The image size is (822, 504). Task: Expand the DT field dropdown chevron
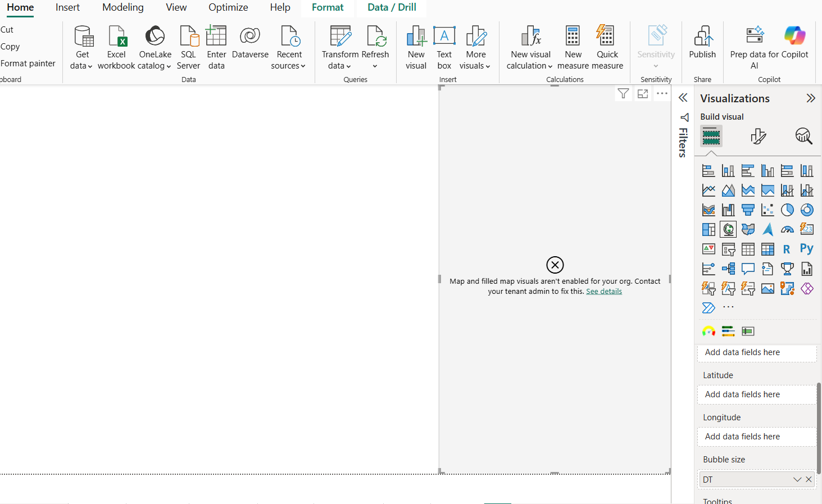pos(797,479)
